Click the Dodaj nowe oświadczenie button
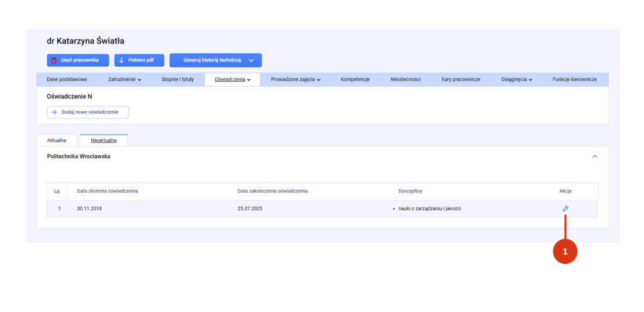This screenshot has height=312, width=644. [88, 112]
